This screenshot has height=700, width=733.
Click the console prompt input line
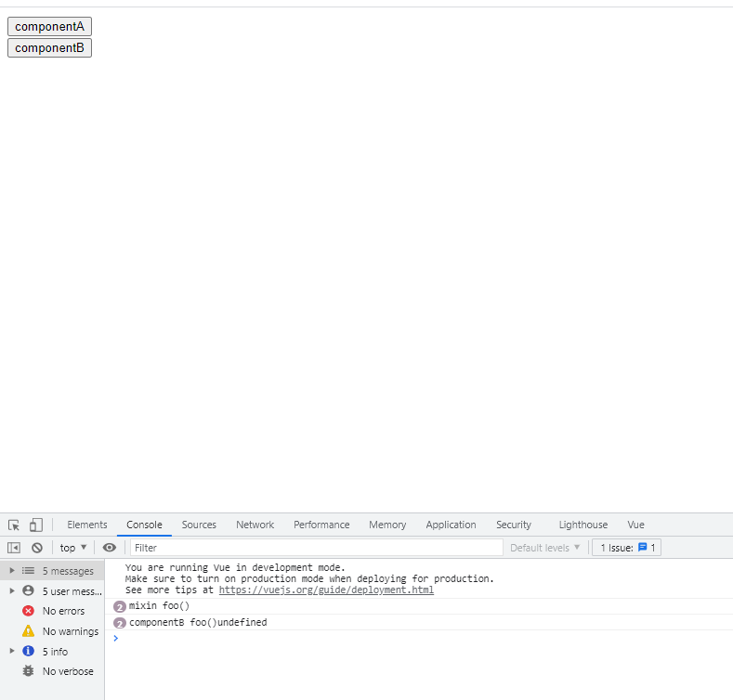tap(421, 639)
